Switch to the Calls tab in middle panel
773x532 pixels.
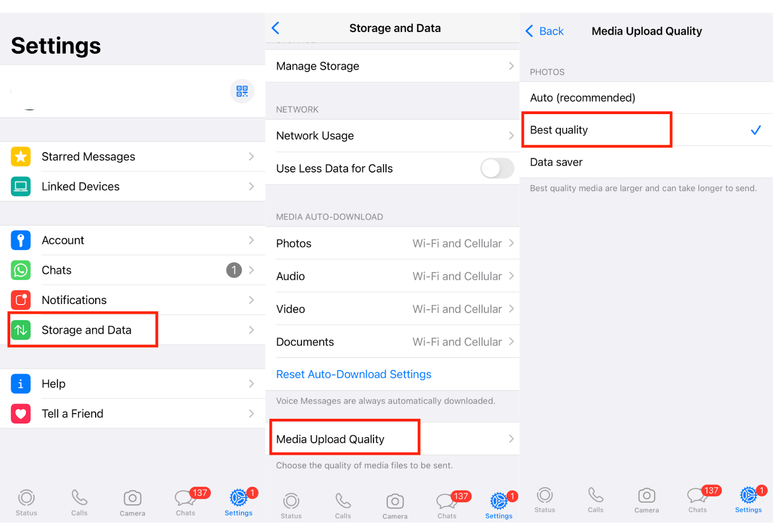pos(343,506)
